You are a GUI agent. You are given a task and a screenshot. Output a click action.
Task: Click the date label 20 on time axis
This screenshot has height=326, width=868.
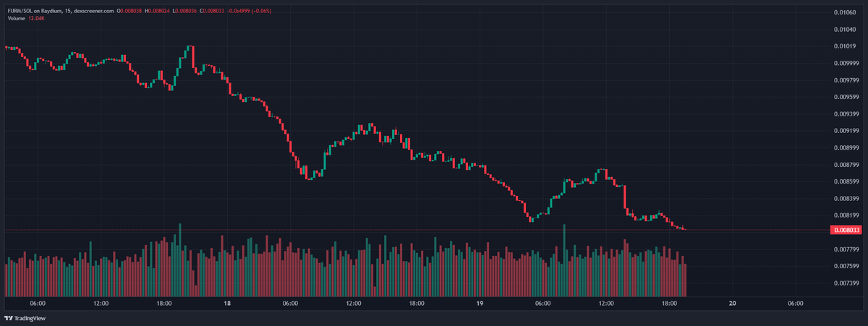tap(732, 304)
